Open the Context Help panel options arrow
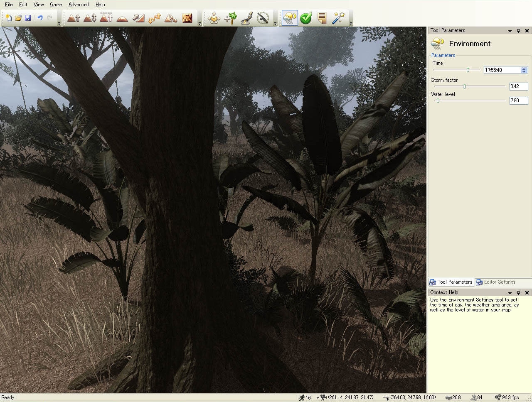This screenshot has height=402, width=532. [510, 293]
